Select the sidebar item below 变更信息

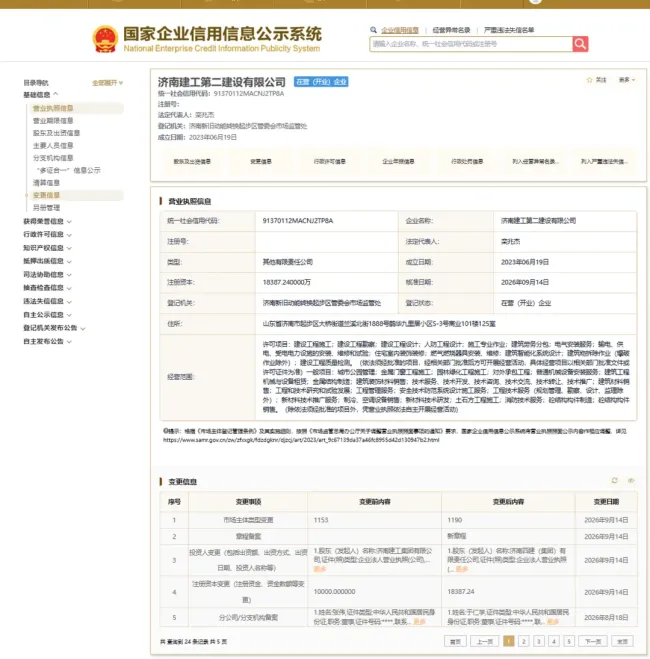(46, 208)
